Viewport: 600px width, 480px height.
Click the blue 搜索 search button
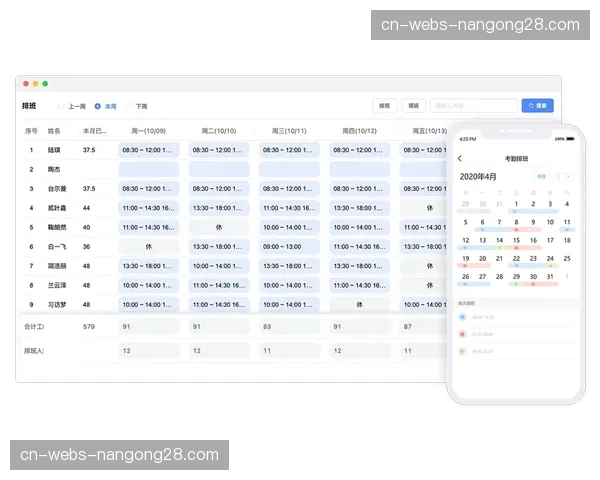coord(537,105)
